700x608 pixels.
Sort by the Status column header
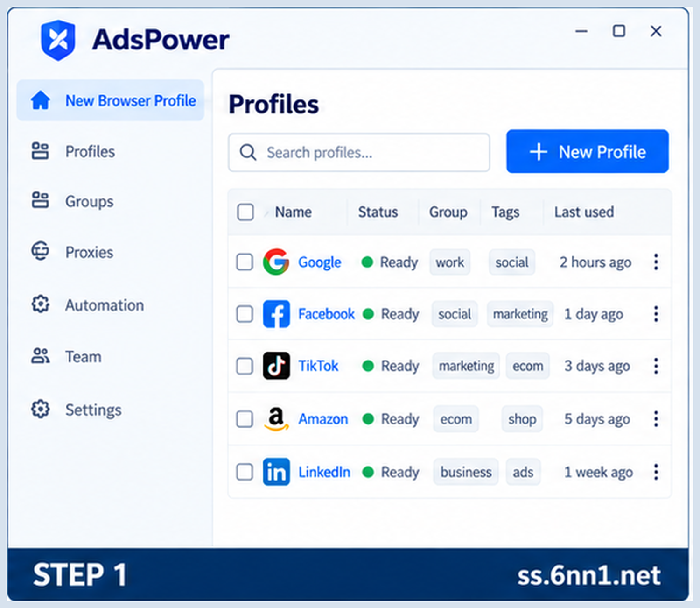(x=378, y=212)
